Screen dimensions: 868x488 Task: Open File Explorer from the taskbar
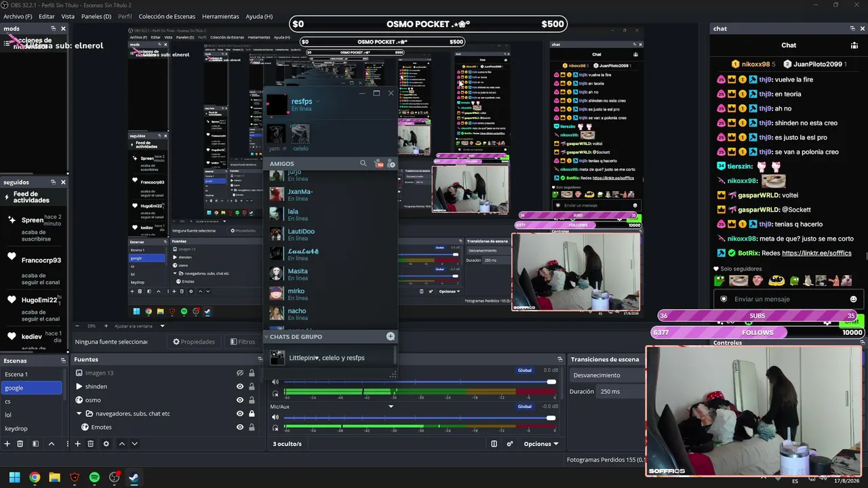coord(54,477)
